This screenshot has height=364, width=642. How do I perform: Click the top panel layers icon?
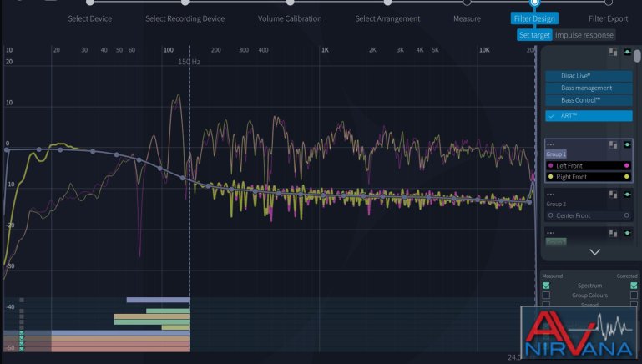coord(613,53)
